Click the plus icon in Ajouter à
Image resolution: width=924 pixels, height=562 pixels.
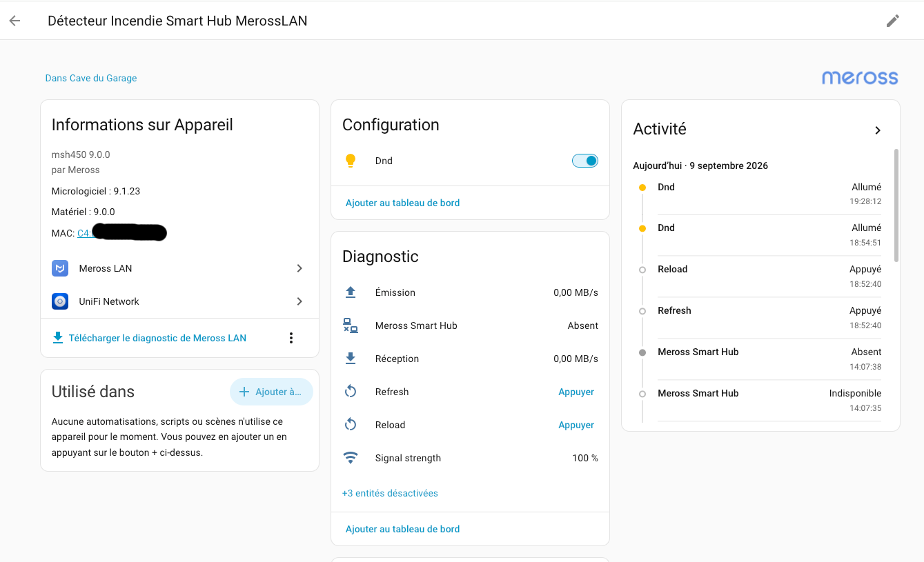(x=244, y=392)
